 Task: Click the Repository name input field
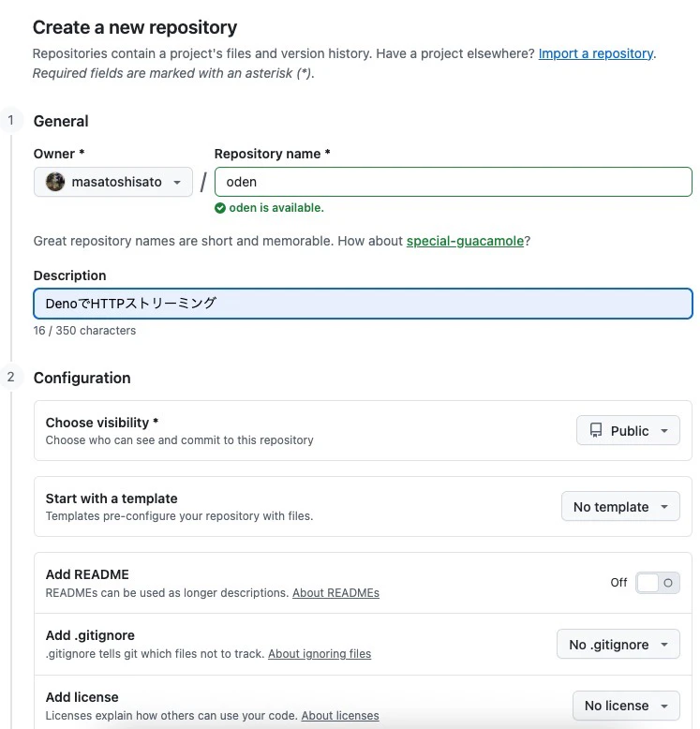click(x=453, y=182)
